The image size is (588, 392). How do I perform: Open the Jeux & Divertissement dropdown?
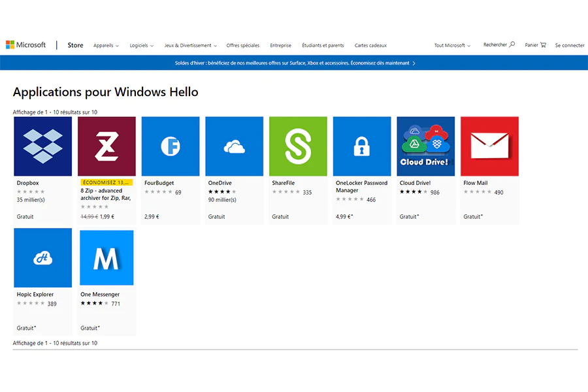coord(190,46)
